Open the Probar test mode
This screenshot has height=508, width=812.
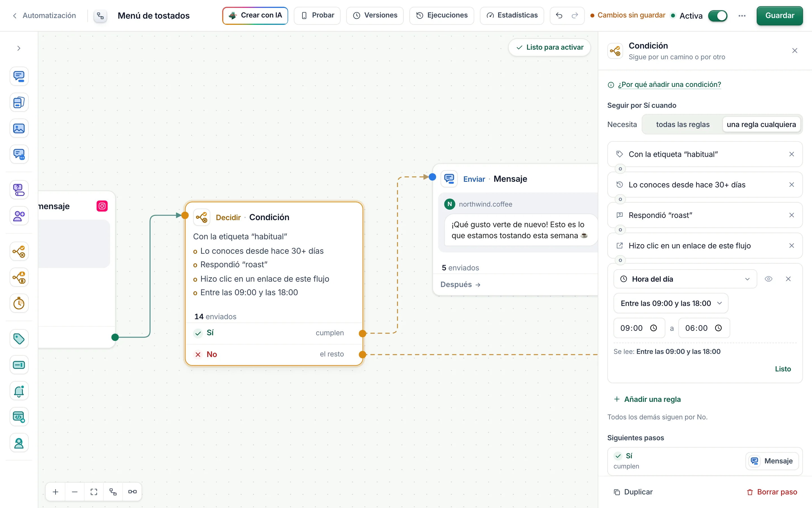pos(317,16)
